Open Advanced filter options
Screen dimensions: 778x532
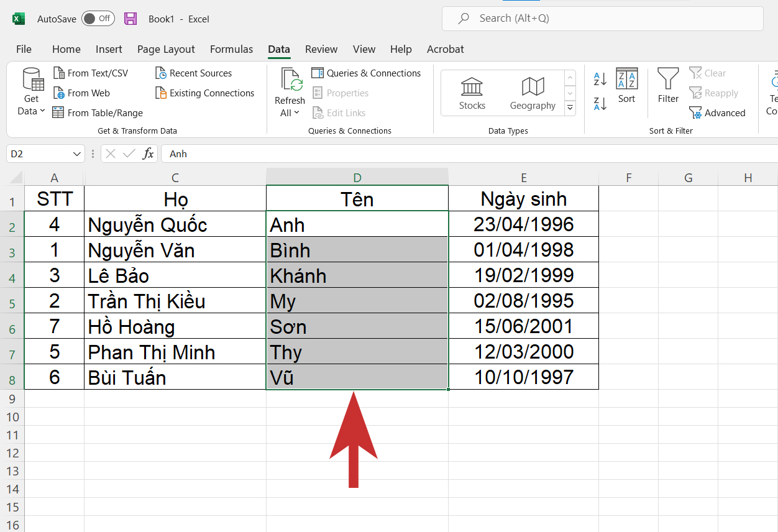tap(717, 113)
